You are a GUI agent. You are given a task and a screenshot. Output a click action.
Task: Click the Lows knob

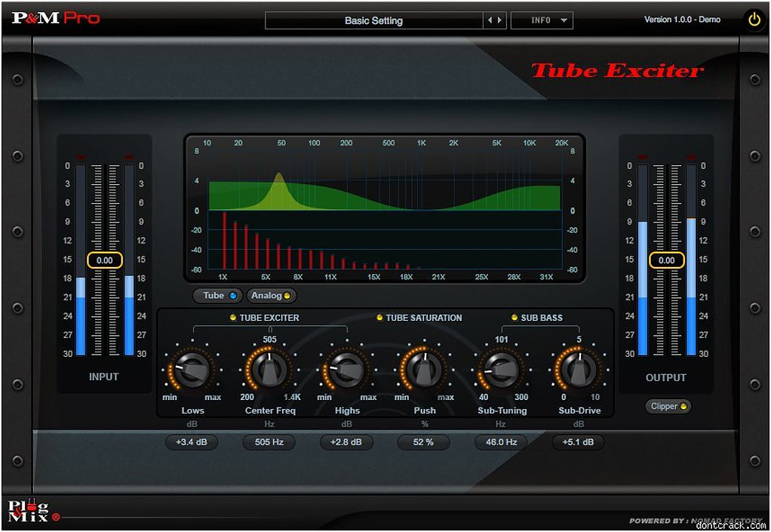point(192,370)
